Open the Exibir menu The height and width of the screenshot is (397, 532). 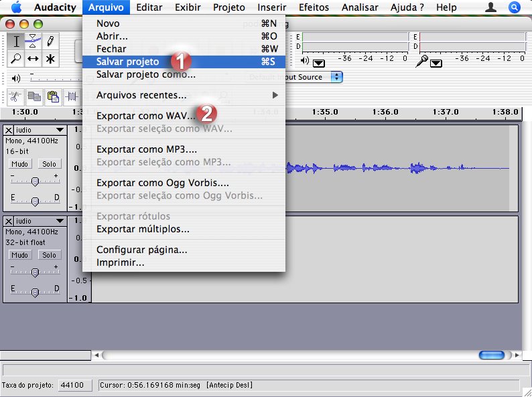[188, 7]
